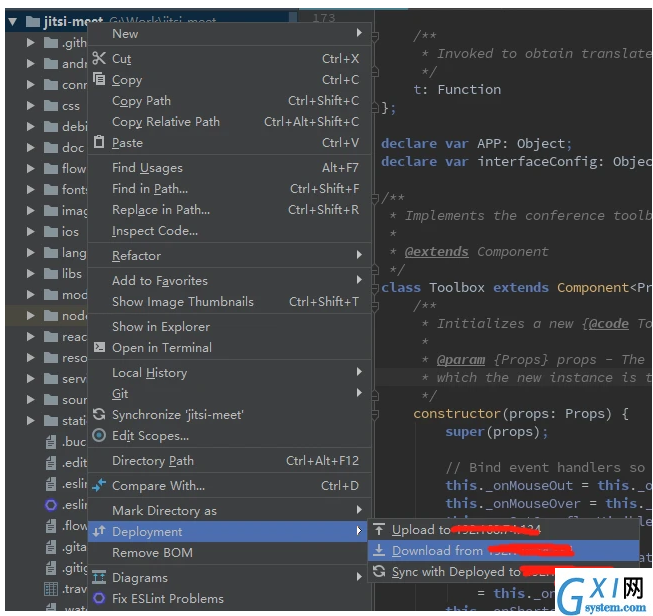Viewport: 653px width, 616px height.
Task: Click the Download from arrow icon
Action: click(x=379, y=550)
